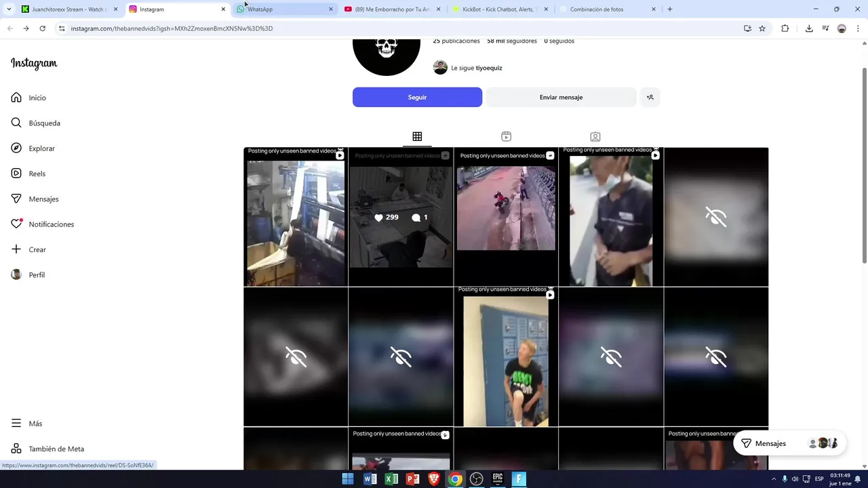This screenshot has width=868, height=488.
Task: Open Reels from the sidebar
Action: (28, 174)
